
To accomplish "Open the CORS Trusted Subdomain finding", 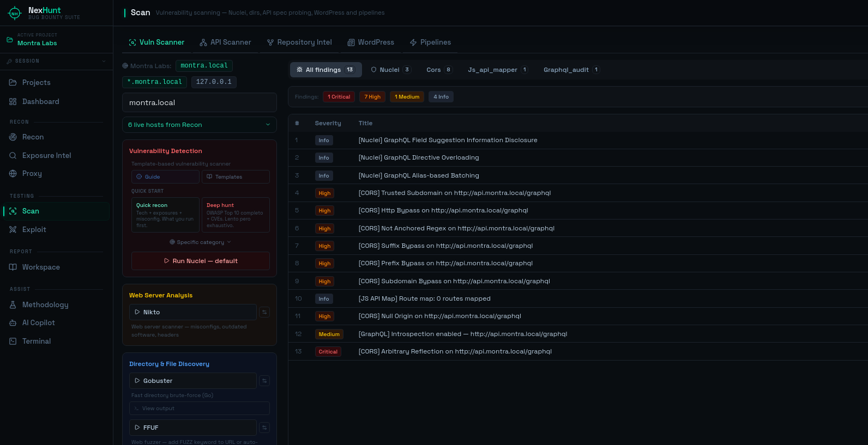I will 578,193.
